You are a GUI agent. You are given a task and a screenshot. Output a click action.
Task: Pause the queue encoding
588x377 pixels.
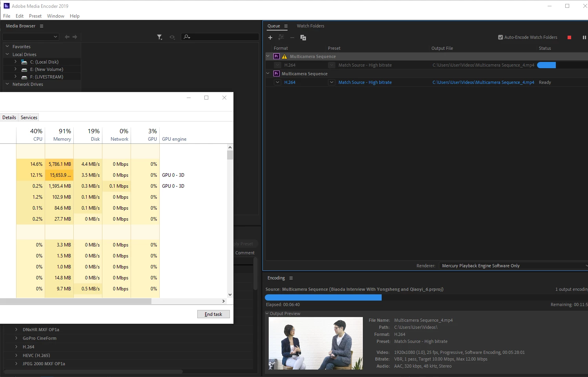point(584,38)
